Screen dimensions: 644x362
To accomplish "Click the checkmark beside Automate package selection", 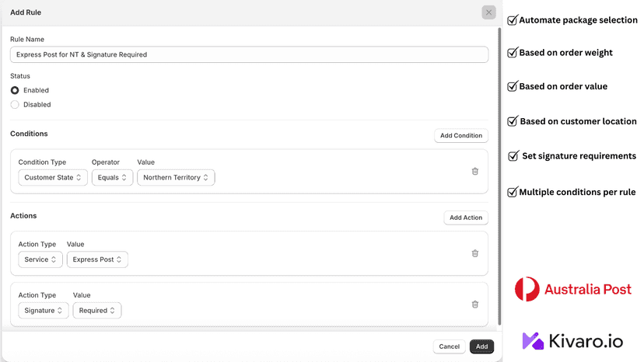I will (512, 20).
